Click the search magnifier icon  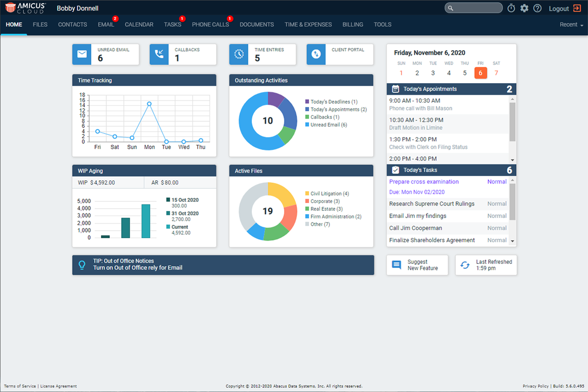pyautogui.click(x=450, y=8)
